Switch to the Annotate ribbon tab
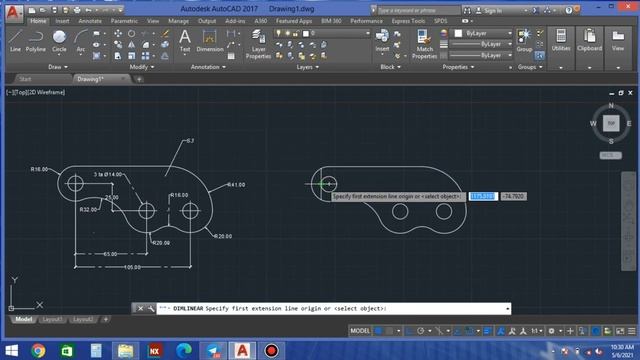Viewport: 640px width, 360px height. pyautogui.click(x=90, y=21)
